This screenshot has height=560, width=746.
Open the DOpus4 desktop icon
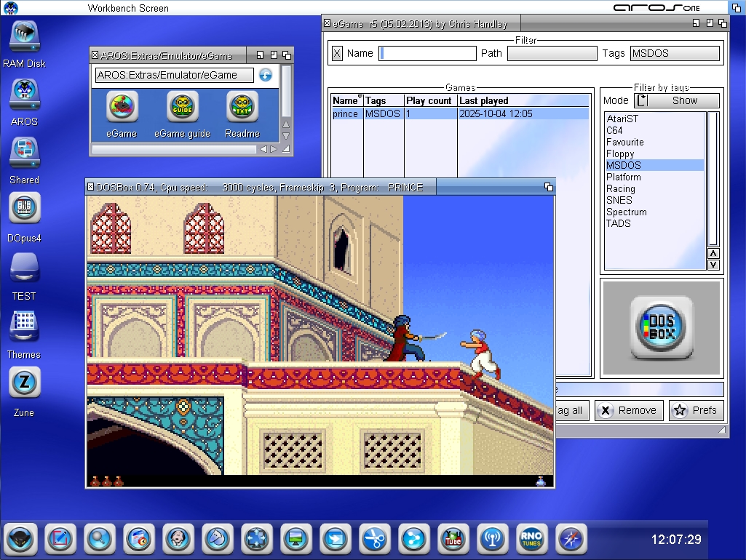click(24, 209)
